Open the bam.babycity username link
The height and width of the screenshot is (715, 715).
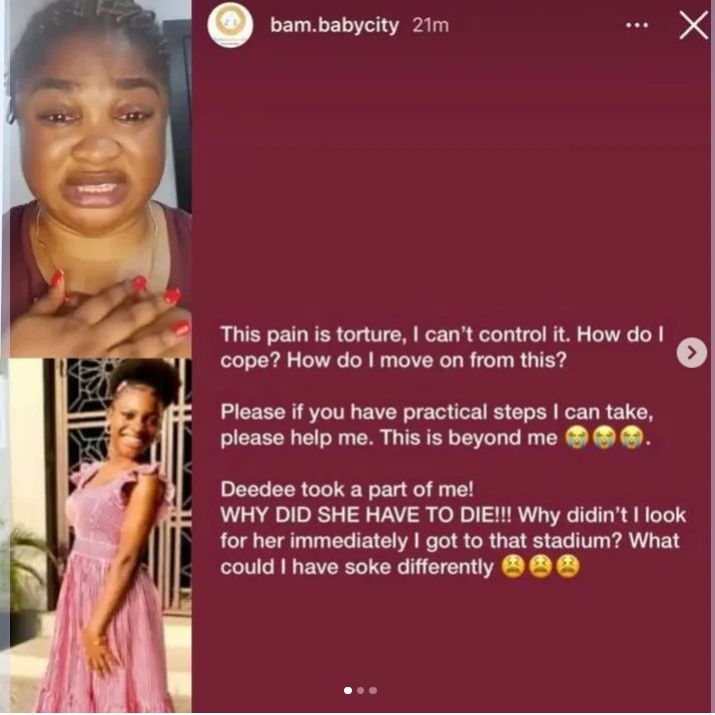[x=334, y=25]
